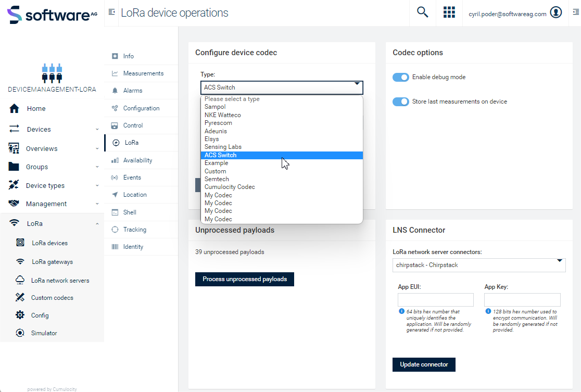Click the Simulator icon
This screenshot has height=392, width=581.
(20, 333)
